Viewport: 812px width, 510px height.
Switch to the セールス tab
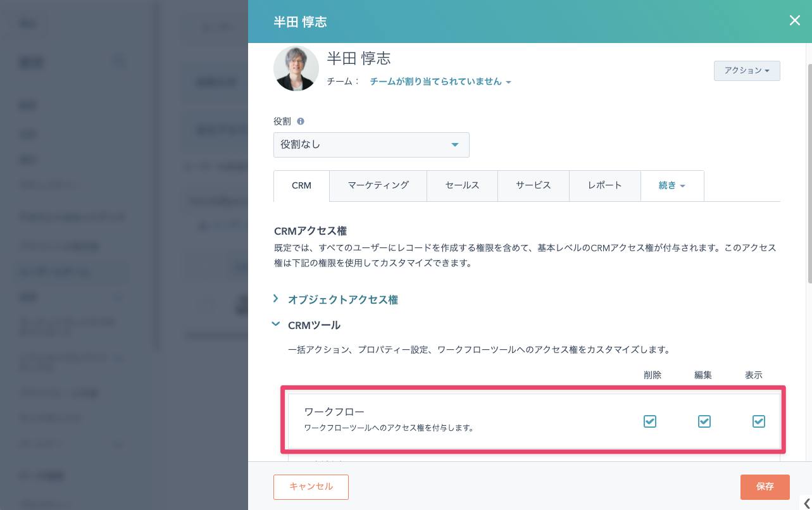[x=462, y=185]
